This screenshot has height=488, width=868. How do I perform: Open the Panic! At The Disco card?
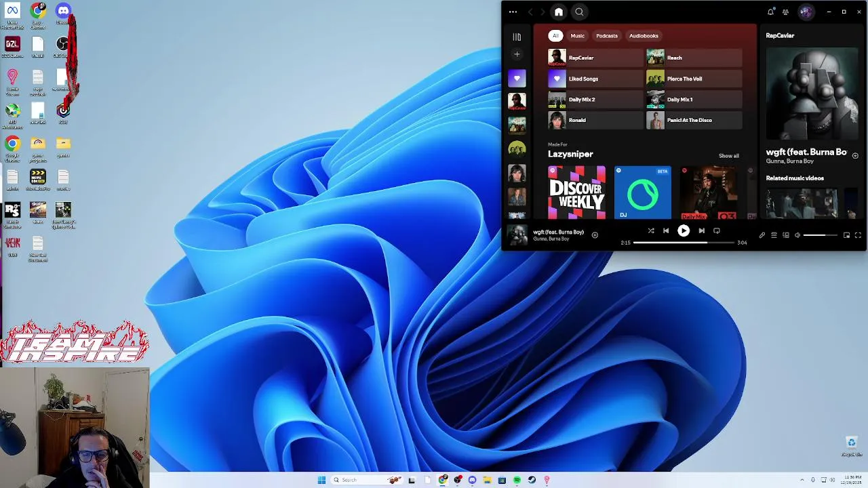tap(694, 120)
